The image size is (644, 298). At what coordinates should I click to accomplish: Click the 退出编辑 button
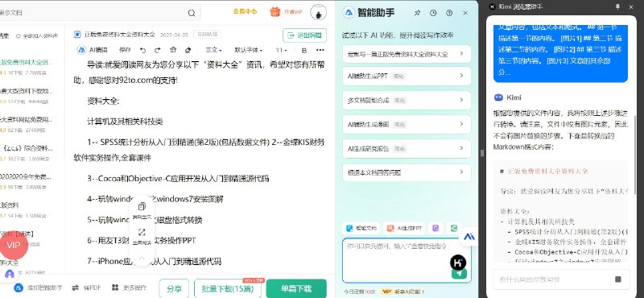(304, 35)
